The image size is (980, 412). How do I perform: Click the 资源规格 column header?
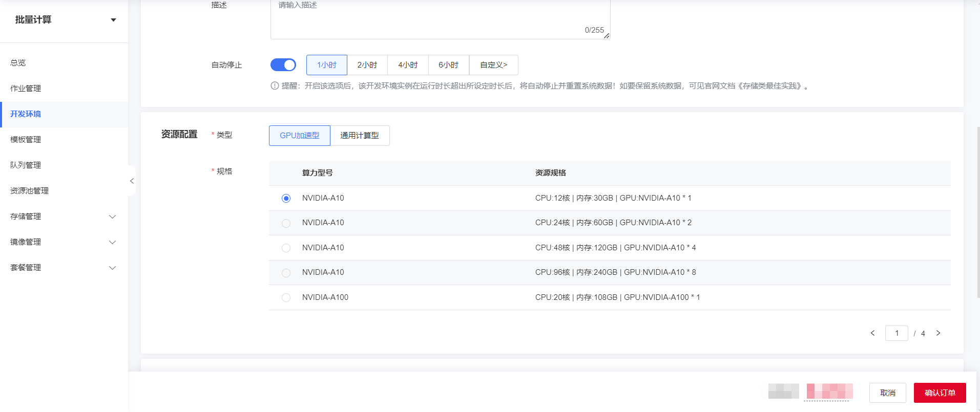pyautogui.click(x=550, y=173)
